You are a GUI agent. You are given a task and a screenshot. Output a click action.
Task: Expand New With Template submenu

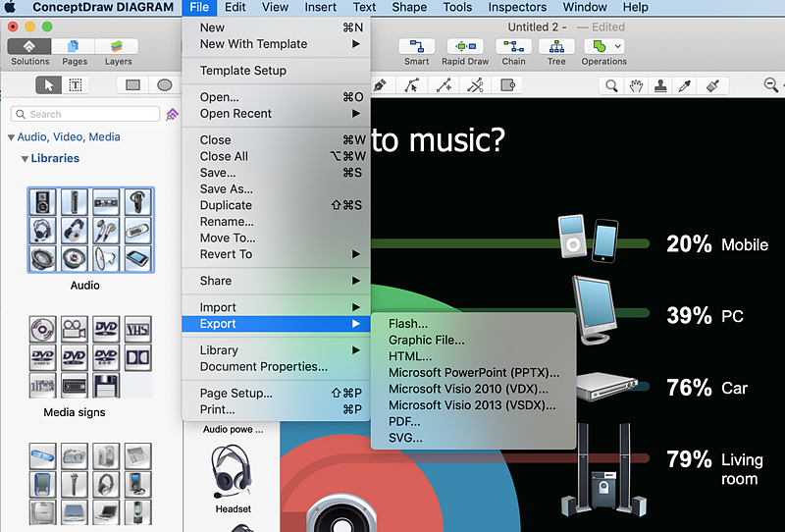pyautogui.click(x=276, y=44)
